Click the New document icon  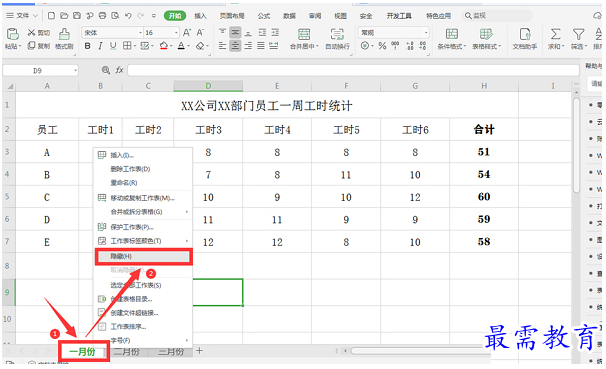(51, 15)
